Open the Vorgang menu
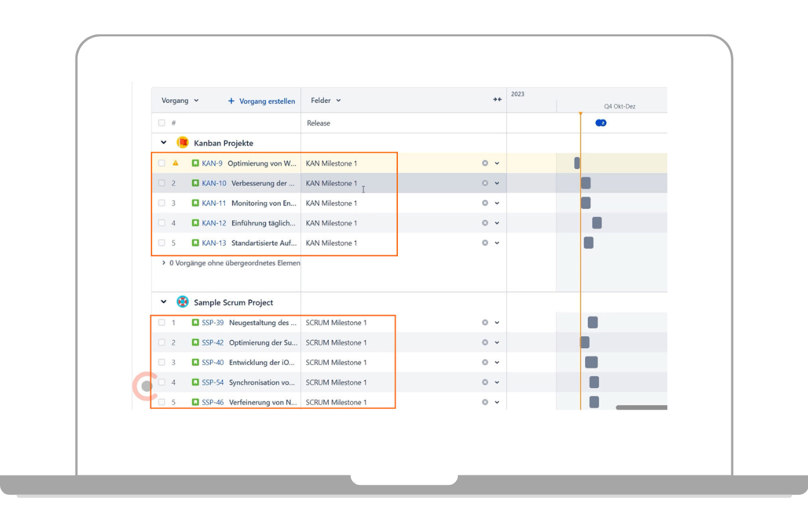This screenshot has height=532, width=808. pos(180,100)
